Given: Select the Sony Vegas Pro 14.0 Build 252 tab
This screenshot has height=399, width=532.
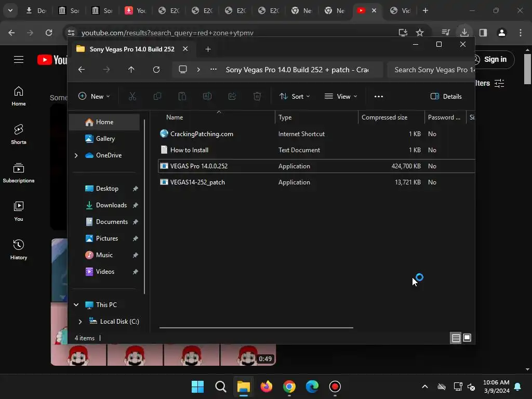Looking at the screenshot, I should 132,49.
